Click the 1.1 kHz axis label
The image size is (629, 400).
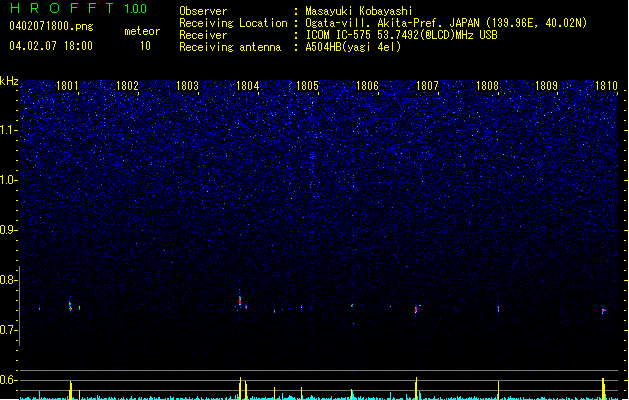8,130
